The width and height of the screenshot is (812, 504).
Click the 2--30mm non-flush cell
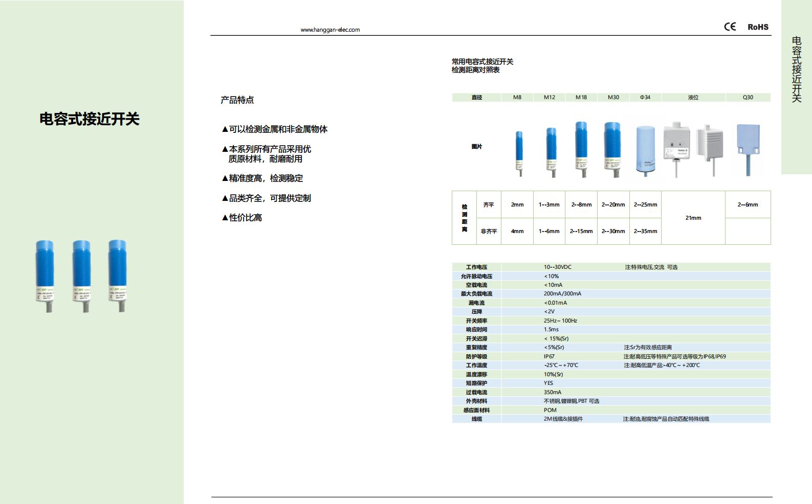pyautogui.click(x=613, y=231)
